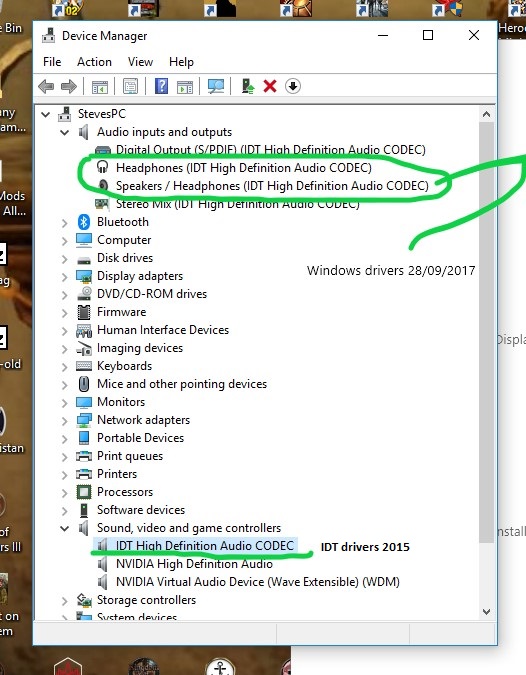The image size is (526, 675).
Task: Click the vertical scrollbar thumb
Action: tap(486, 333)
